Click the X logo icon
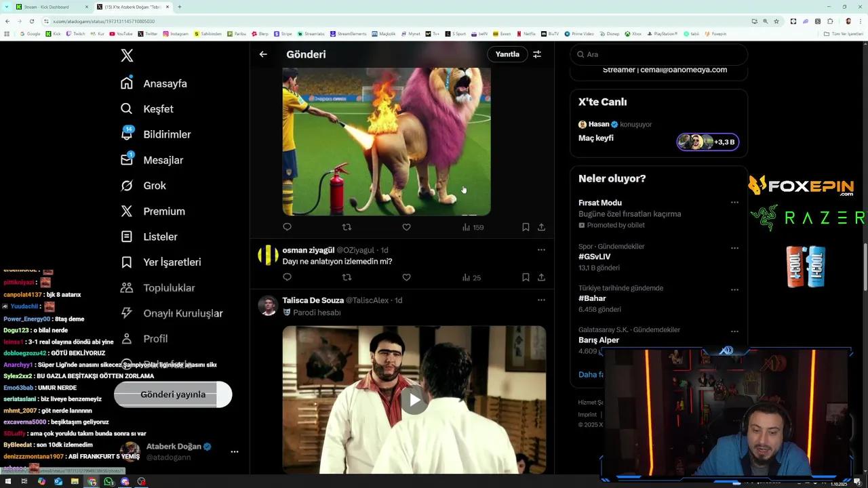This screenshot has height=488, width=868. point(127,56)
